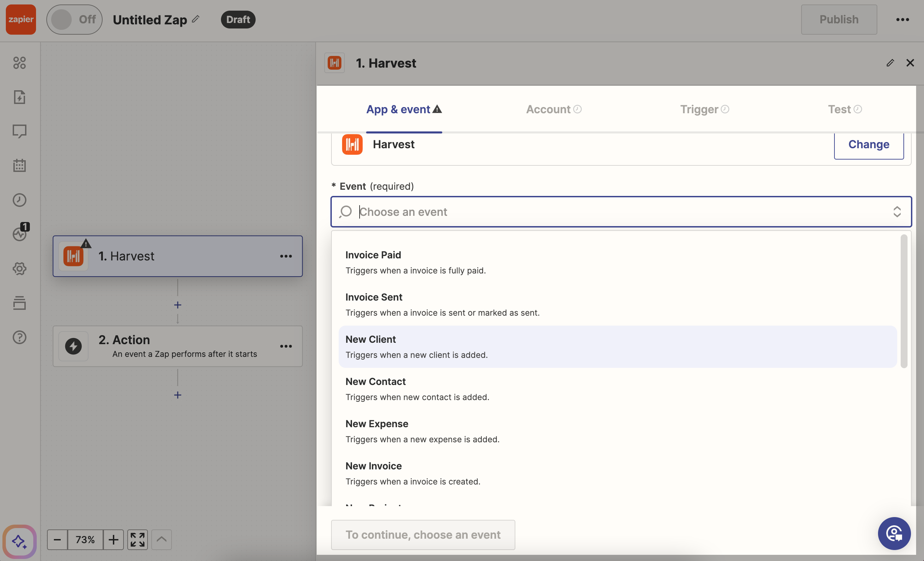This screenshot has height=561, width=924.
Task: Add a step between Harvest and Action
Action: pyautogui.click(x=178, y=305)
